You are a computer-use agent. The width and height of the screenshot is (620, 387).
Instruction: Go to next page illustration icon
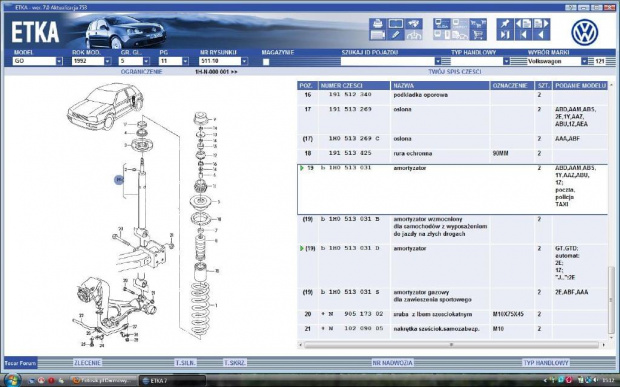[541, 24]
